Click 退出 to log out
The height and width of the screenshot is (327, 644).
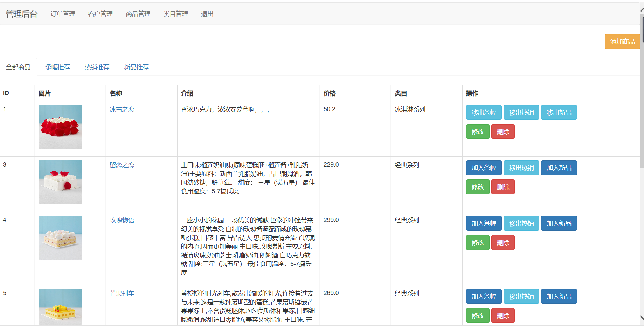pyautogui.click(x=207, y=14)
